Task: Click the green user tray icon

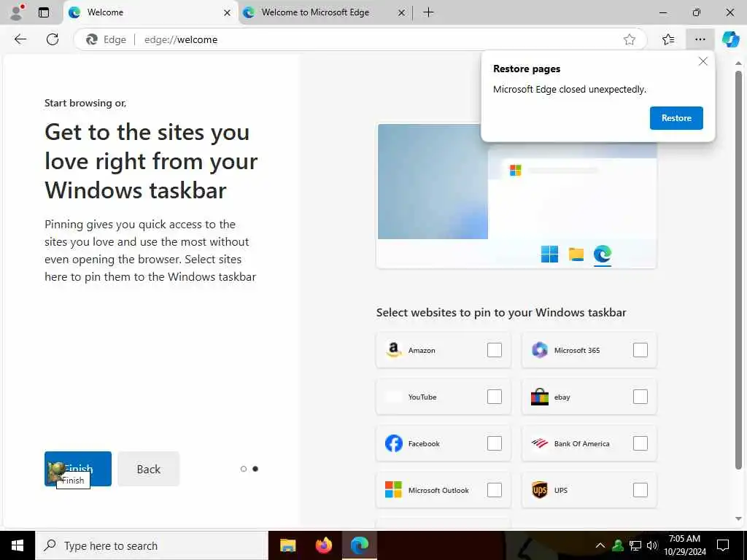Action: click(x=618, y=545)
